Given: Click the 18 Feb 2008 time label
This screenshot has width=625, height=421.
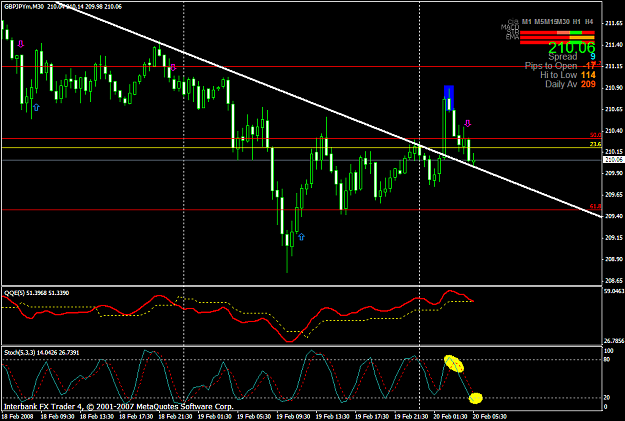Looking at the screenshot, I should click(x=18, y=416).
